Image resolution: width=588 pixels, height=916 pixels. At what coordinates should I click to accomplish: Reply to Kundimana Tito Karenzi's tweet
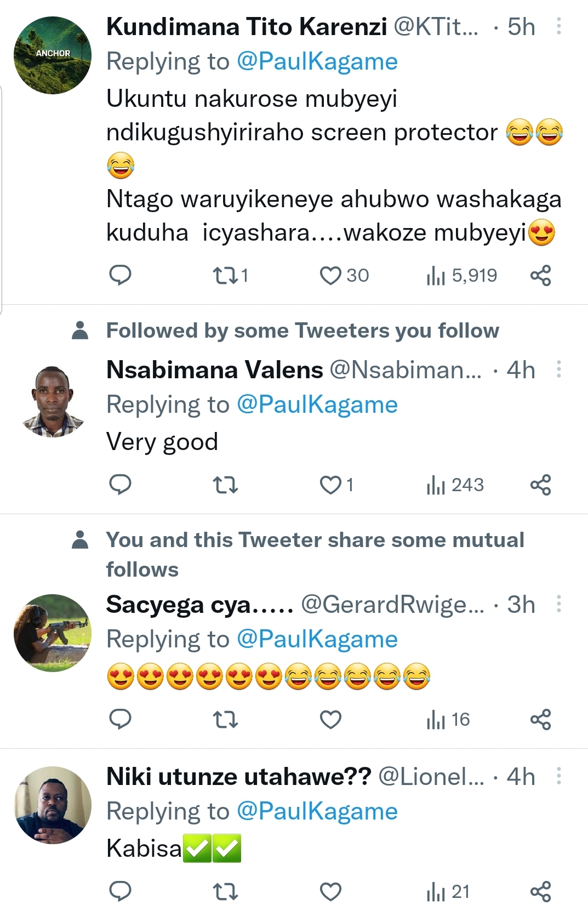[x=120, y=275]
